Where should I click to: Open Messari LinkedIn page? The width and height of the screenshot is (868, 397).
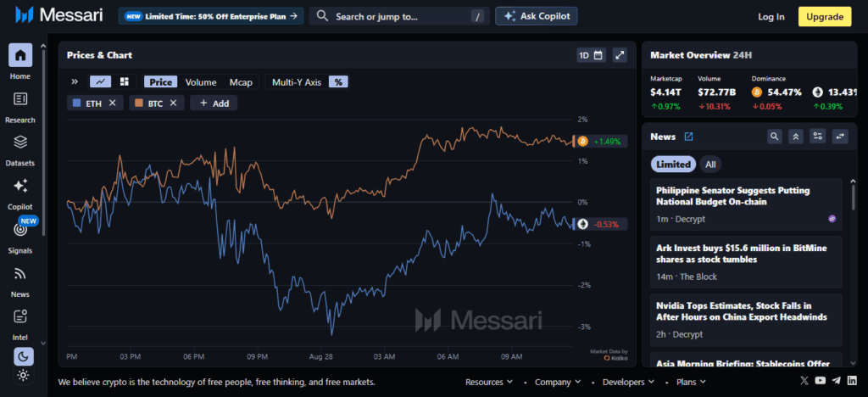tap(852, 380)
